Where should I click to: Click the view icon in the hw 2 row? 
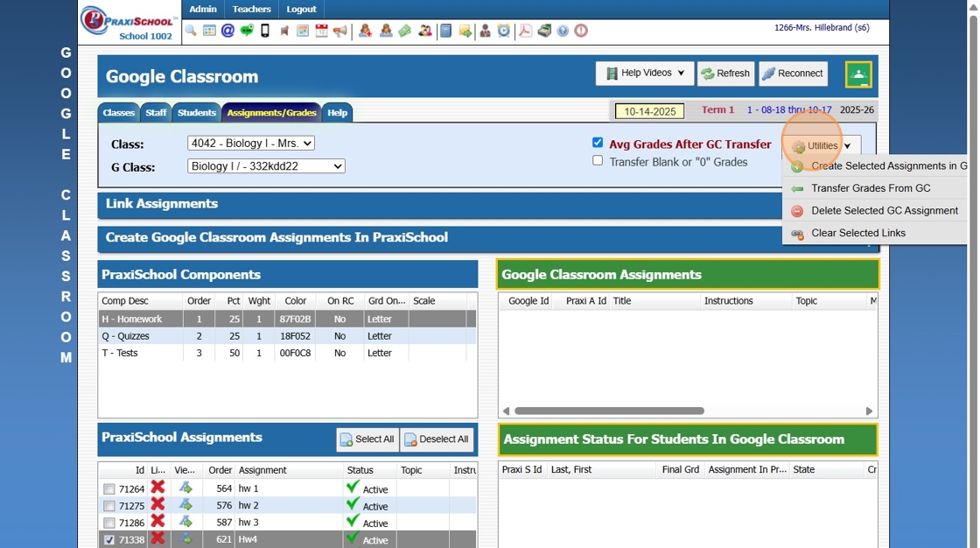click(x=185, y=504)
